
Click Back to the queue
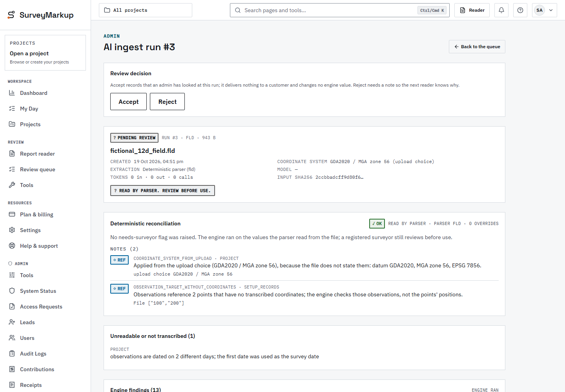coord(477,47)
